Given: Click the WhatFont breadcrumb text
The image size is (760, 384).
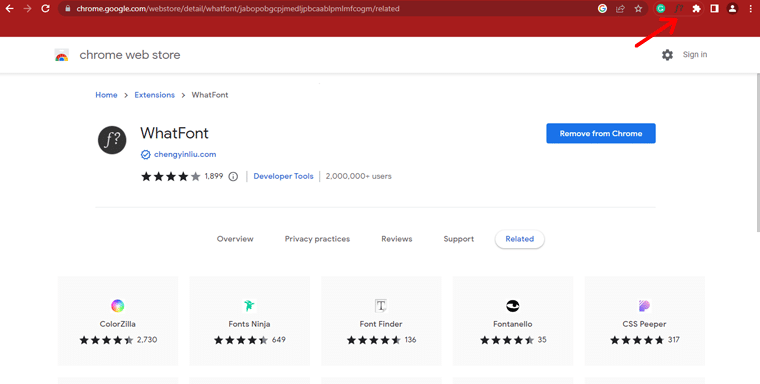Looking at the screenshot, I should pos(210,95).
